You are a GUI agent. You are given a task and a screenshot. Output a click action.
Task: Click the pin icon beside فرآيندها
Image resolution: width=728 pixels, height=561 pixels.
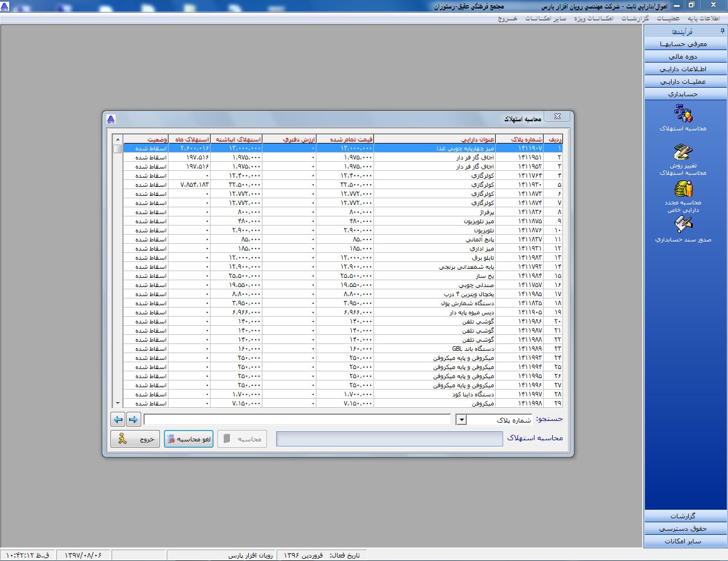click(x=722, y=31)
